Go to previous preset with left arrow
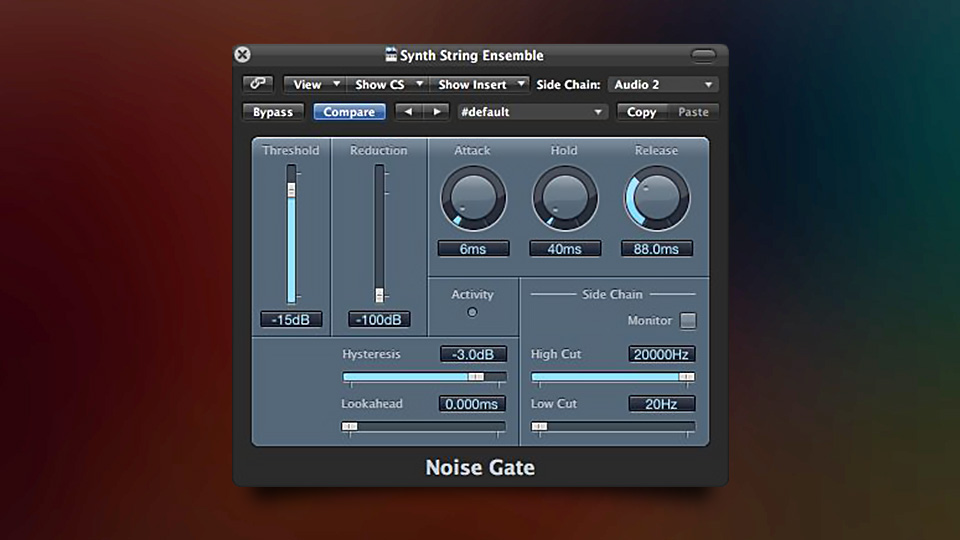Screen dimensions: 960x540 408,112
